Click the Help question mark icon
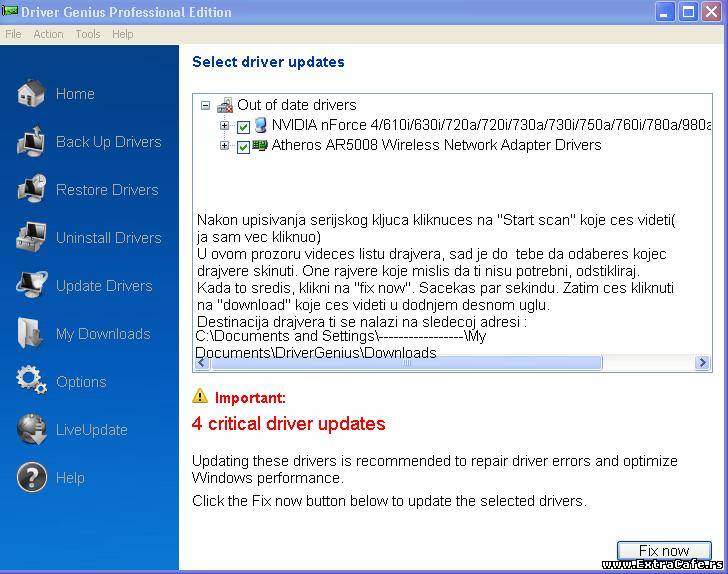728x574 pixels. (31, 478)
